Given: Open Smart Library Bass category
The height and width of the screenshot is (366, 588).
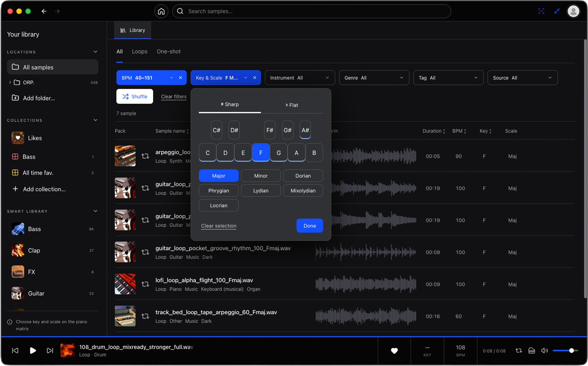Looking at the screenshot, I should coord(53,229).
